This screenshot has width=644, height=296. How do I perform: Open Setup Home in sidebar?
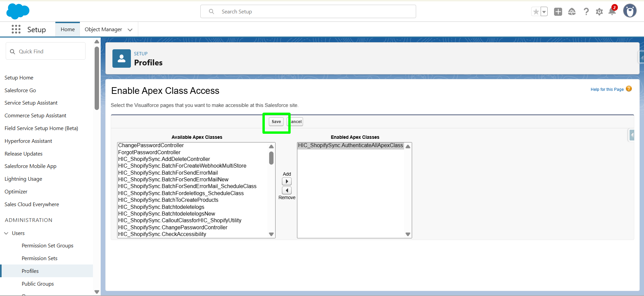(x=19, y=78)
